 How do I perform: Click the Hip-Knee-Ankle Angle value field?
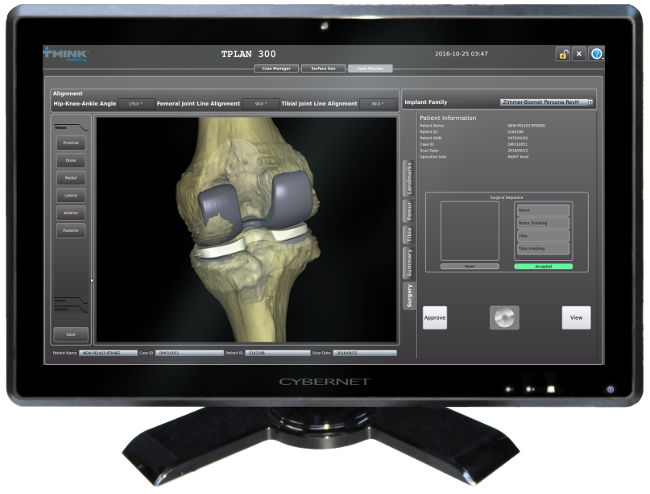[136, 103]
